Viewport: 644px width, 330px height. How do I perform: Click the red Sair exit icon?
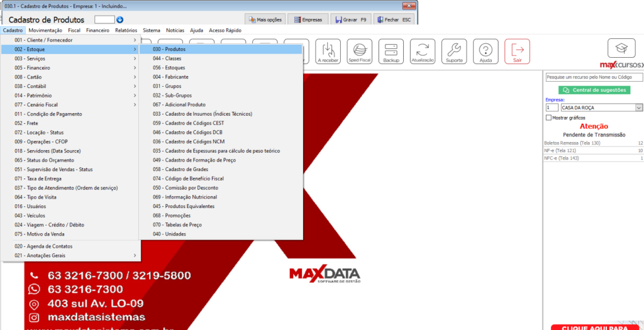coord(517,52)
